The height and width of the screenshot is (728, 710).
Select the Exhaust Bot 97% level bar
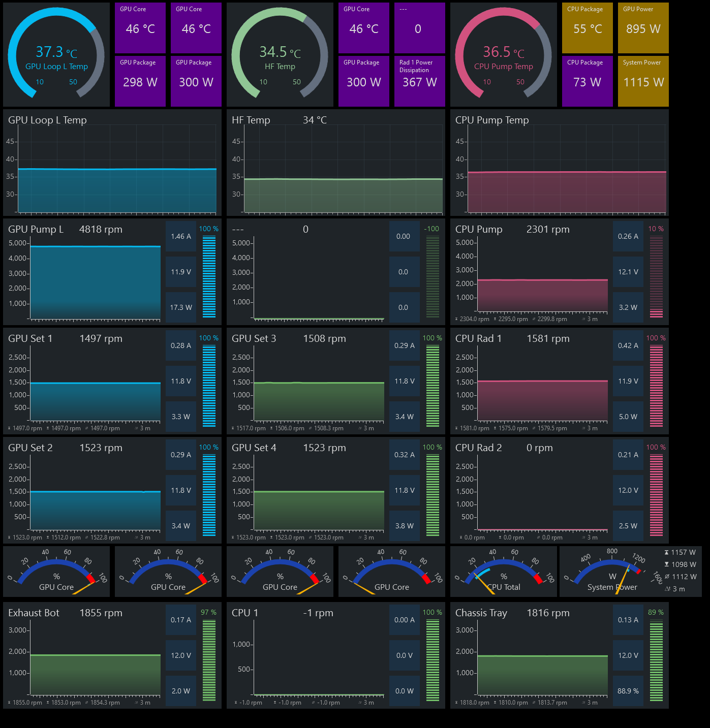pyautogui.click(x=209, y=660)
